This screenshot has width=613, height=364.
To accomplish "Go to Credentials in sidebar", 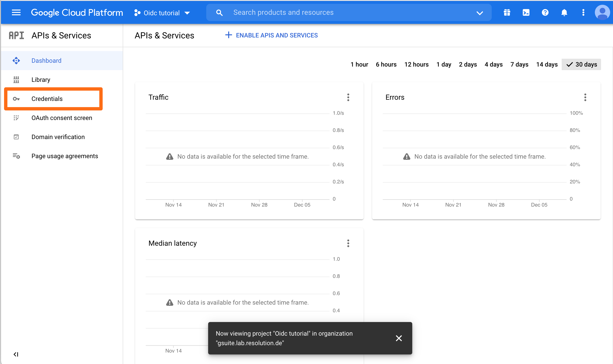I will coord(47,99).
